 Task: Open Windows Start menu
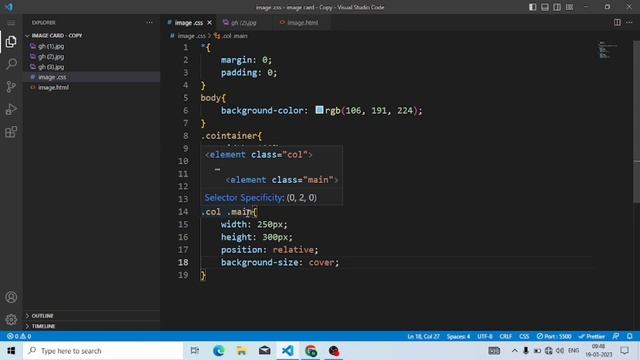11,351
